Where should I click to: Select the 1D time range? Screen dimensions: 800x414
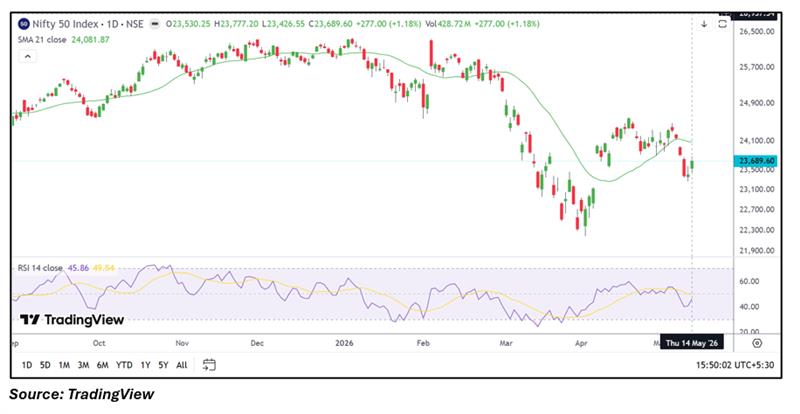pyautogui.click(x=27, y=365)
